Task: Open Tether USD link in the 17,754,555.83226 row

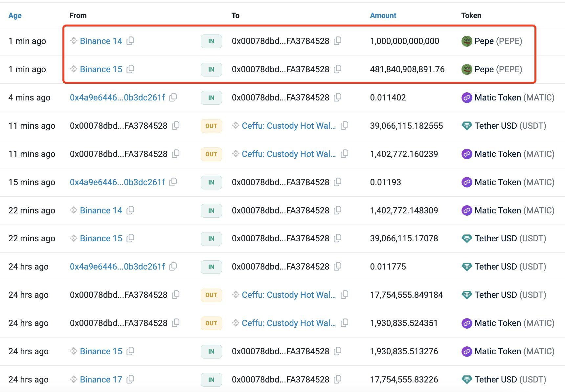Action: pos(510,380)
